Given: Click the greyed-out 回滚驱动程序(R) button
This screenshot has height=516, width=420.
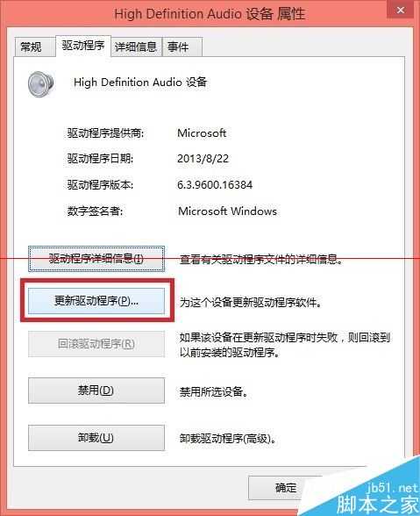Looking at the screenshot, I should [x=96, y=344].
